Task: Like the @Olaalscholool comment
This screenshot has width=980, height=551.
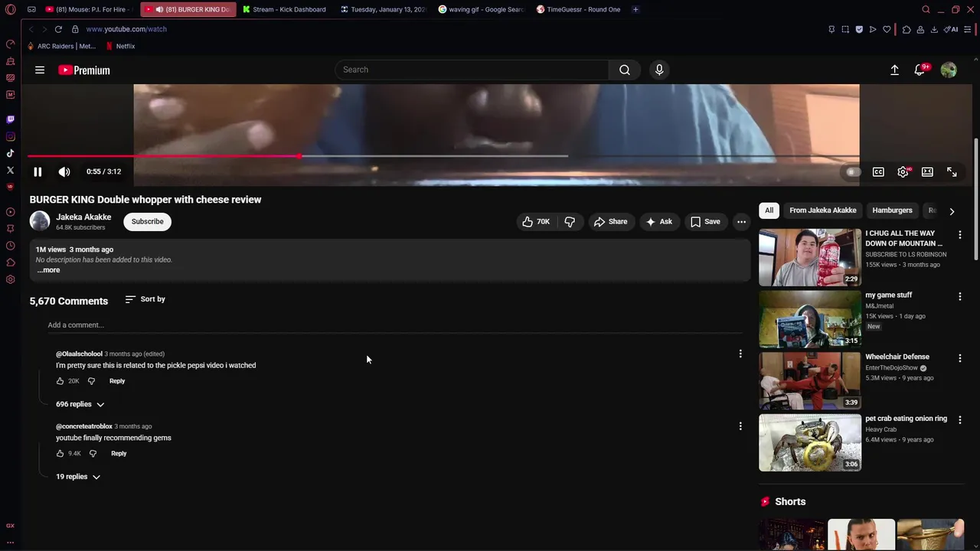Action: point(60,381)
